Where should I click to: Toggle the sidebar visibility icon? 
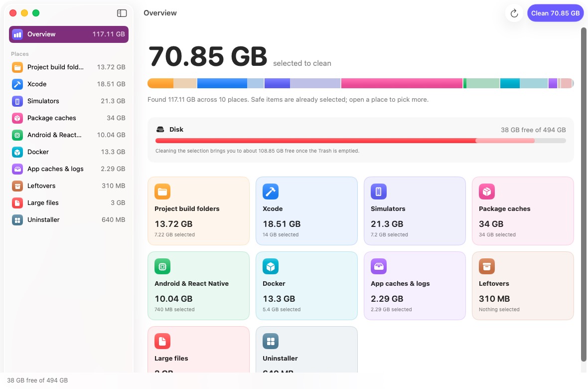[x=122, y=13]
